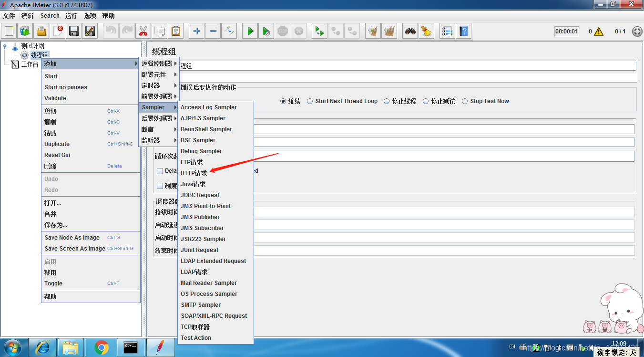Expand the 逻辑控制器 submenu
The width and height of the screenshot is (644, 357).
tap(159, 63)
